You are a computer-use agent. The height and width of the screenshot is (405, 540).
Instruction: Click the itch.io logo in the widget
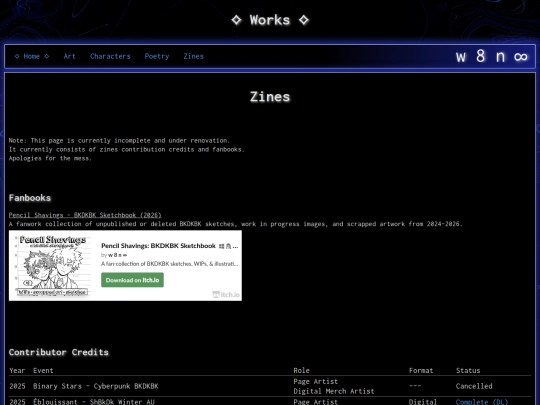[x=226, y=294]
